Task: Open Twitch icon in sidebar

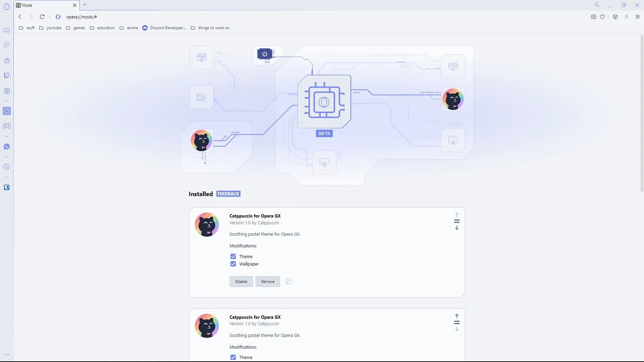Action: point(7,75)
